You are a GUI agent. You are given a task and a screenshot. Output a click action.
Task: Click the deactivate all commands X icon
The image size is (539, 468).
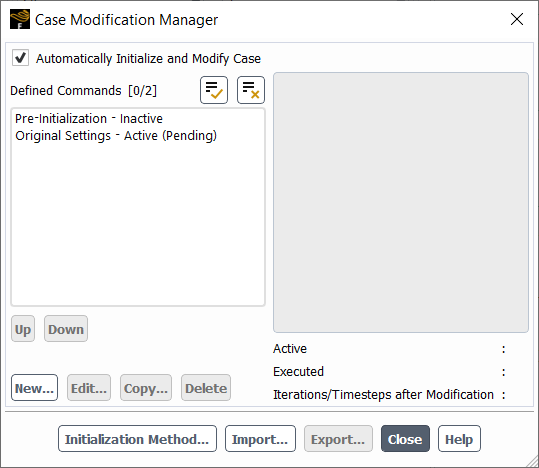pos(251,90)
